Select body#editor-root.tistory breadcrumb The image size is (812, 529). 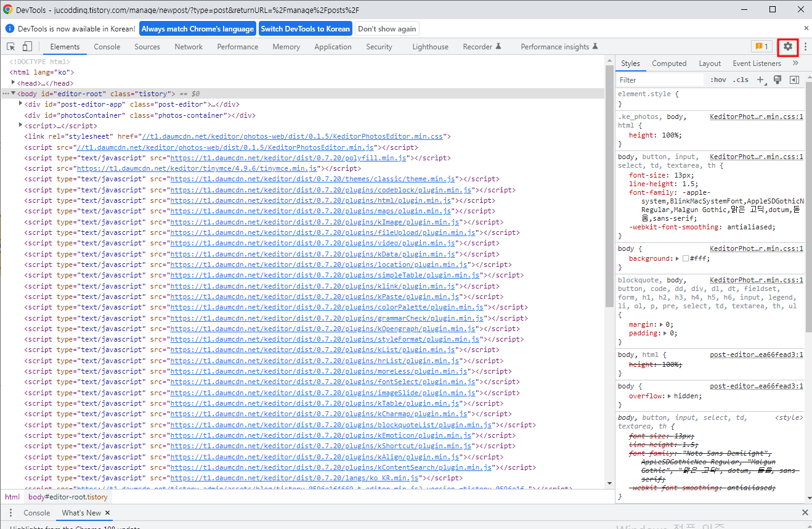pyautogui.click(x=68, y=497)
